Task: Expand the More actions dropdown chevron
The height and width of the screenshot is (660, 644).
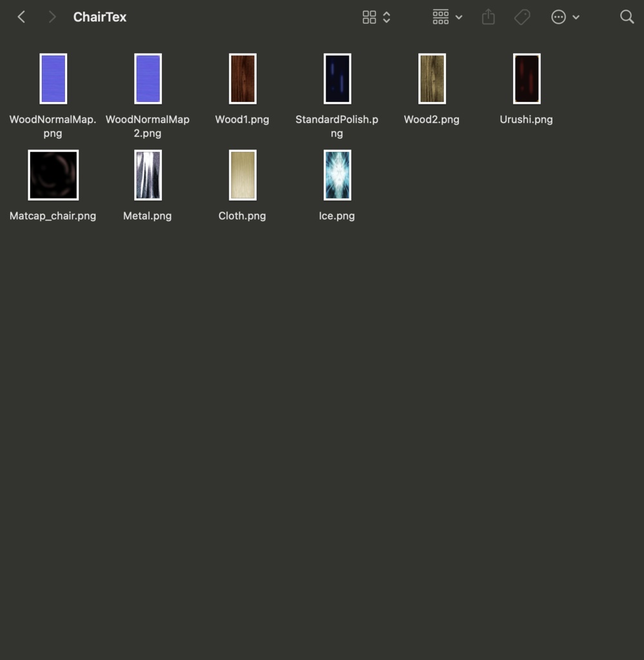Action: [x=576, y=17]
